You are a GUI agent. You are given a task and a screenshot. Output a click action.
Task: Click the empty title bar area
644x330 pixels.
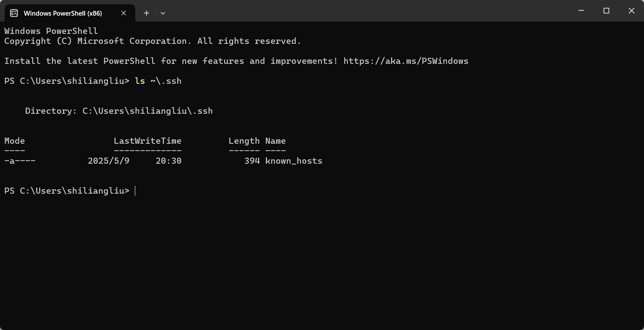pos(365,10)
